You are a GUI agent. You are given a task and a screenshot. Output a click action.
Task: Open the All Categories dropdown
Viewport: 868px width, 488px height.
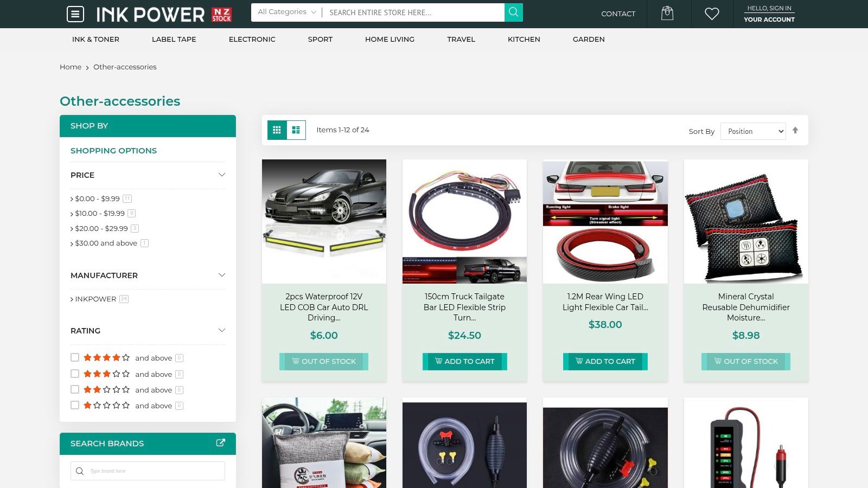(x=286, y=12)
